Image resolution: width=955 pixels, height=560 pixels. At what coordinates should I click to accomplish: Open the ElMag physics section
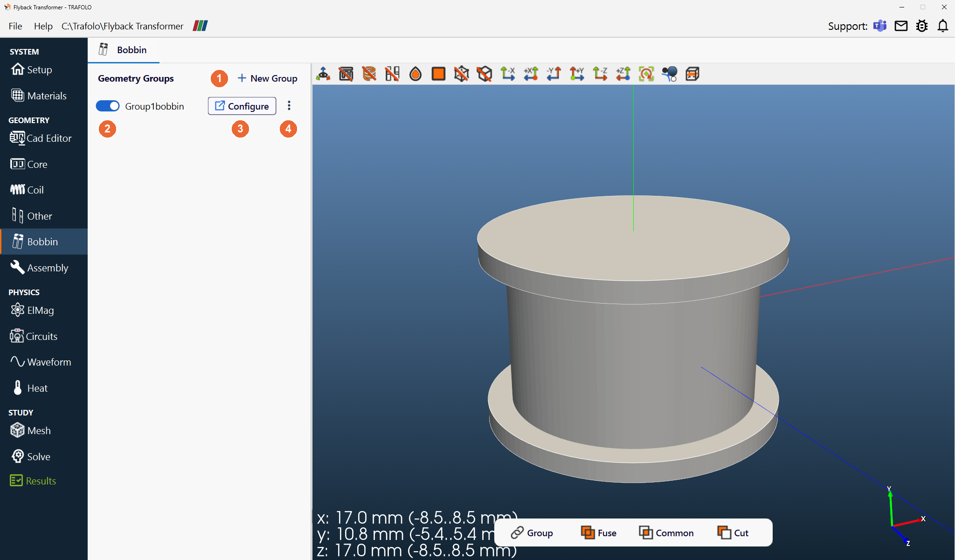pos(43,310)
